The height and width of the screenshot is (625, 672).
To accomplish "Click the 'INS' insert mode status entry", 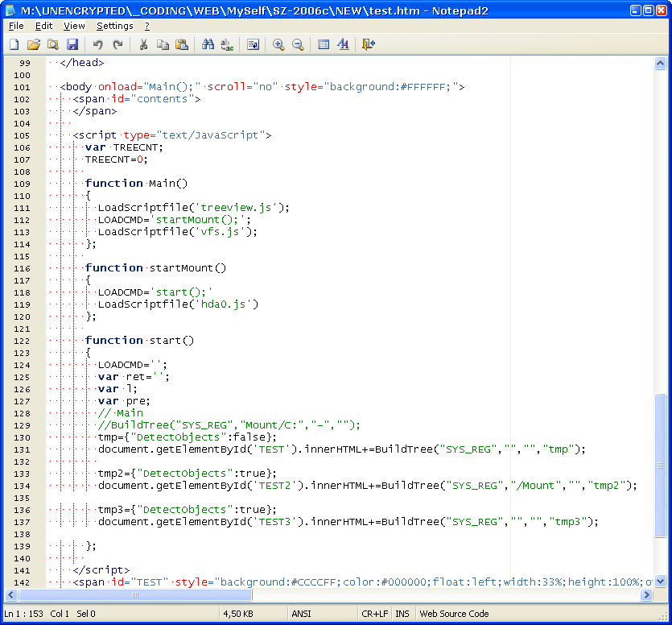I will click(402, 614).
